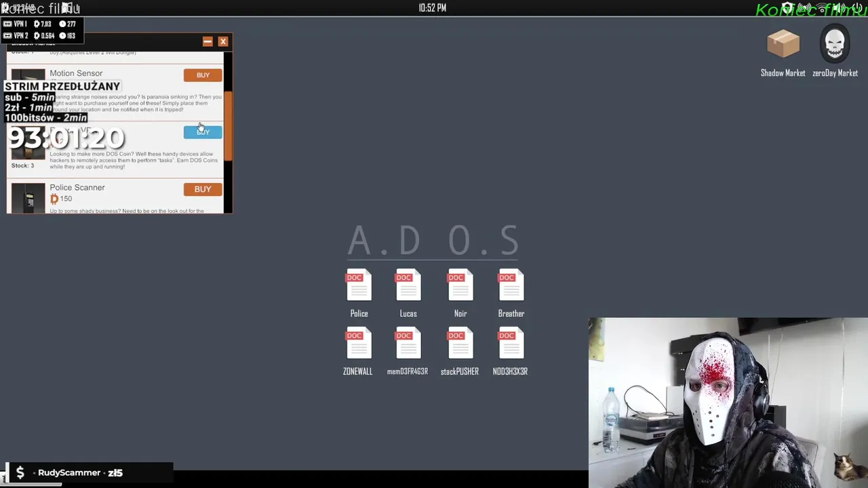Open the mem03FR4G3R document file
Screen dimensions: 868x488
[408, 344]
